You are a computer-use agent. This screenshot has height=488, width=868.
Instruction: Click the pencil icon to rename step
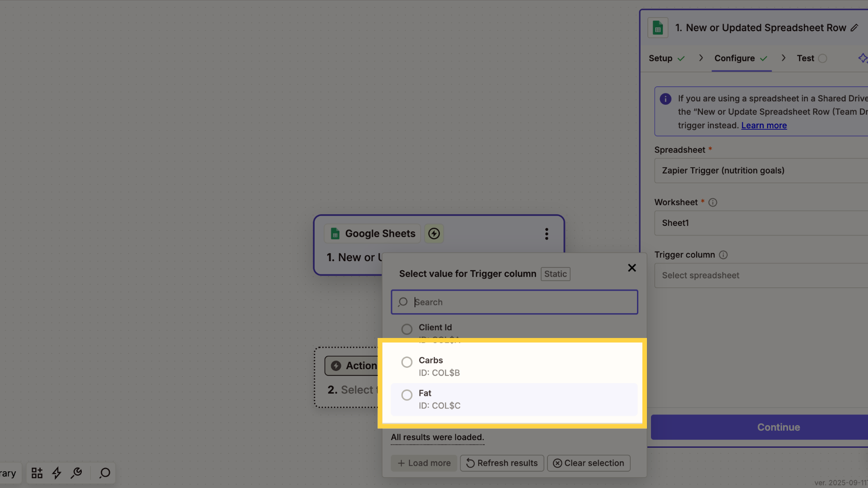point(854,28)
